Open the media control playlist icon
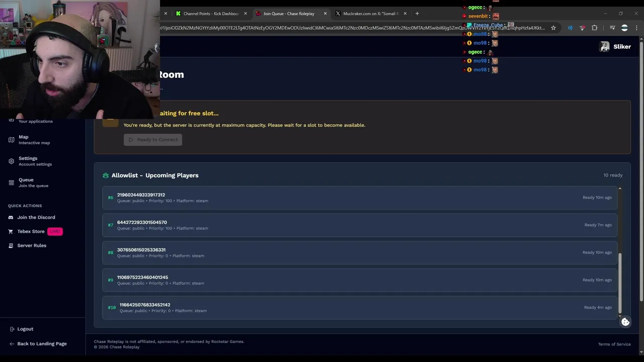 click(612, 28)
